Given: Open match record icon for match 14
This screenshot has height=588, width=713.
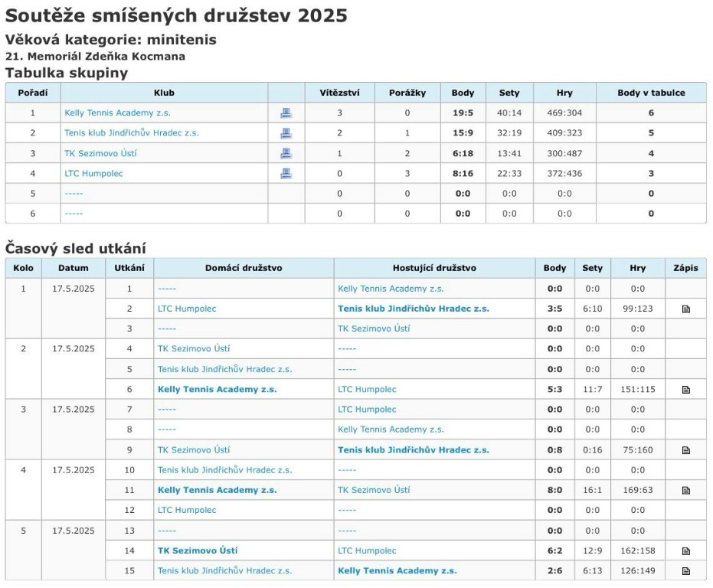Looking at the screenshot, I should click(x=685, y=551).
